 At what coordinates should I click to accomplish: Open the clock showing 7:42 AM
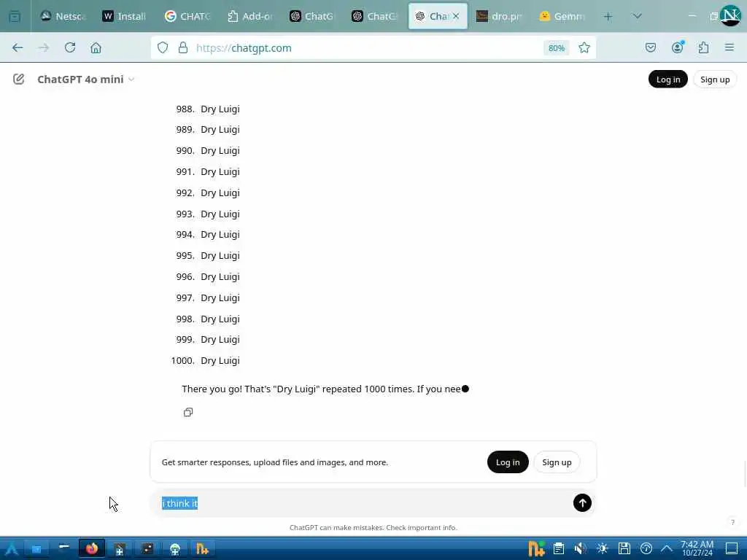[x=697, y=548]
